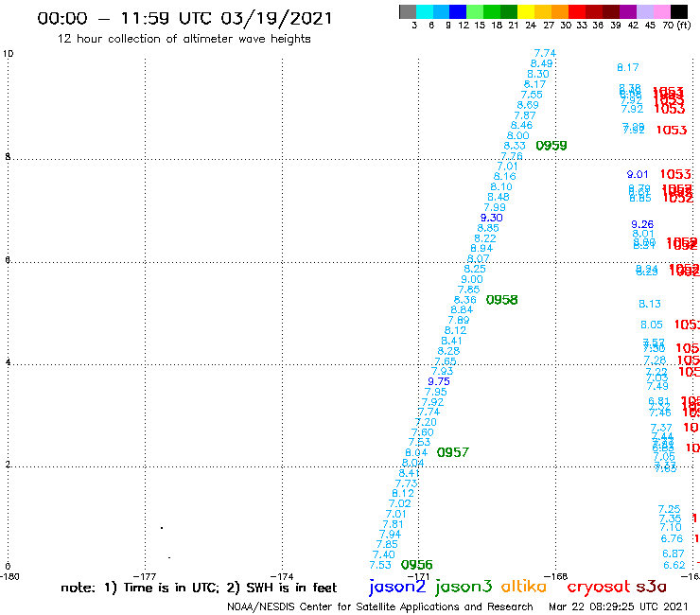Click the dark blue wave height '9.01'

[x=638, y=175]
